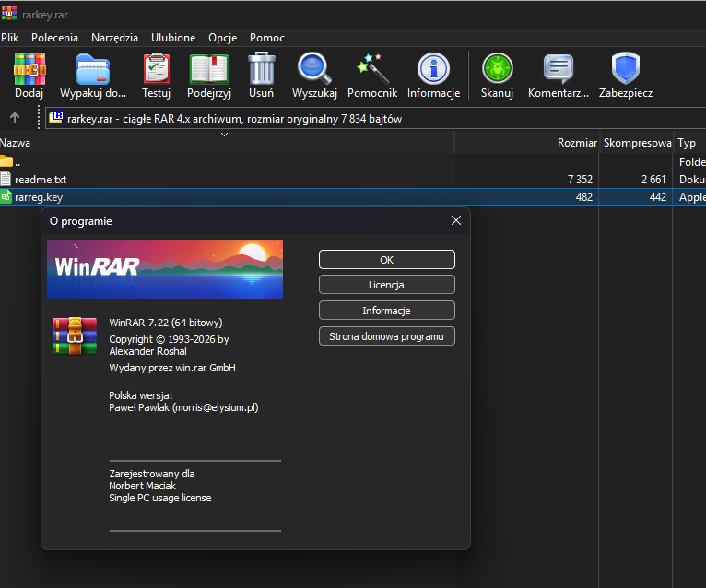This screenshot has width=706, height=588.
Task: Launch the Pomocnik wizard wand icon
Action: tap(372, 69)
